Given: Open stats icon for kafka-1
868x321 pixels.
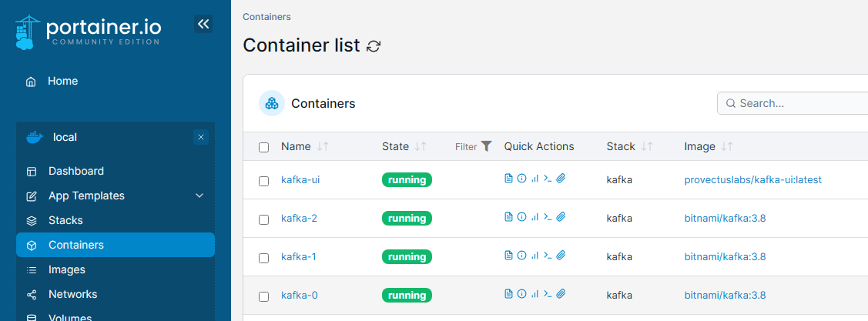Looking at the screenshot, I should [535, 255].
